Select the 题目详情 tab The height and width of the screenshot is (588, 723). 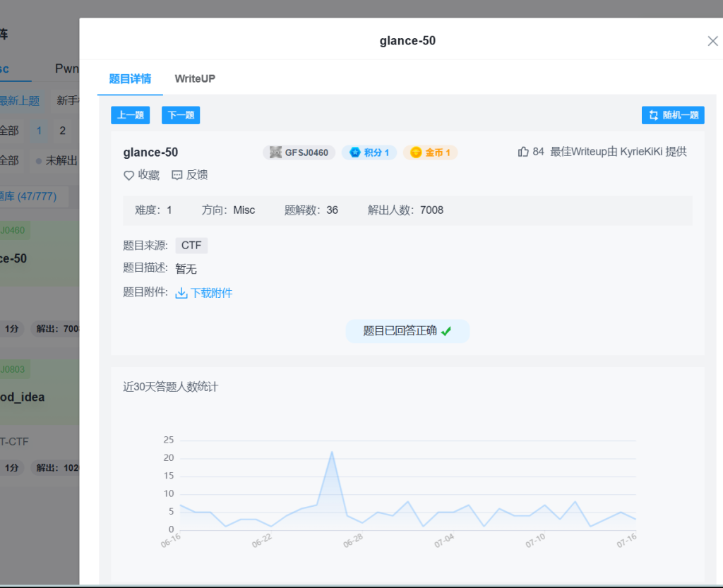(x=130, y=78)
